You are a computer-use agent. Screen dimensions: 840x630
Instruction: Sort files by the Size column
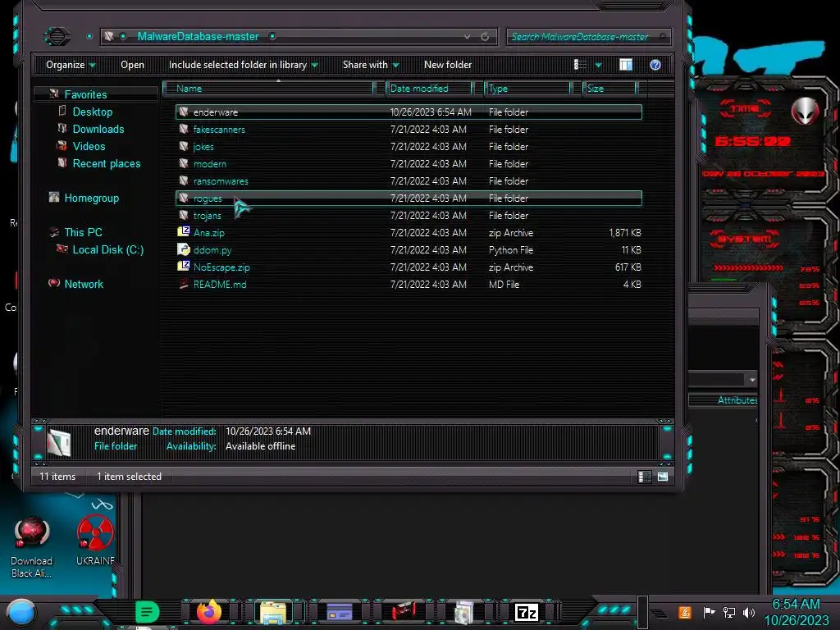coord(609,89)
